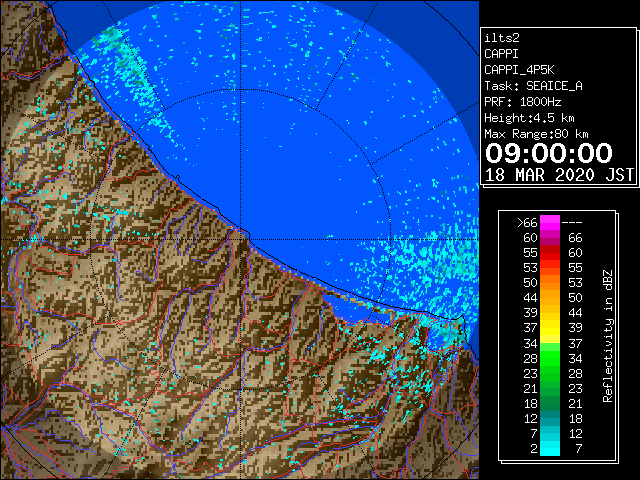Click the ">66" legend label
Image resolution: width=640 pixels, height=480 pixels.
[x=527, y=223]
